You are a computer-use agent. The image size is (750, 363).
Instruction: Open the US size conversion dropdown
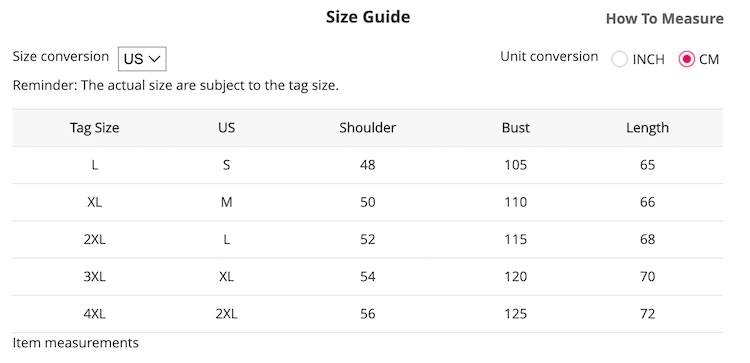coord(142,59)
